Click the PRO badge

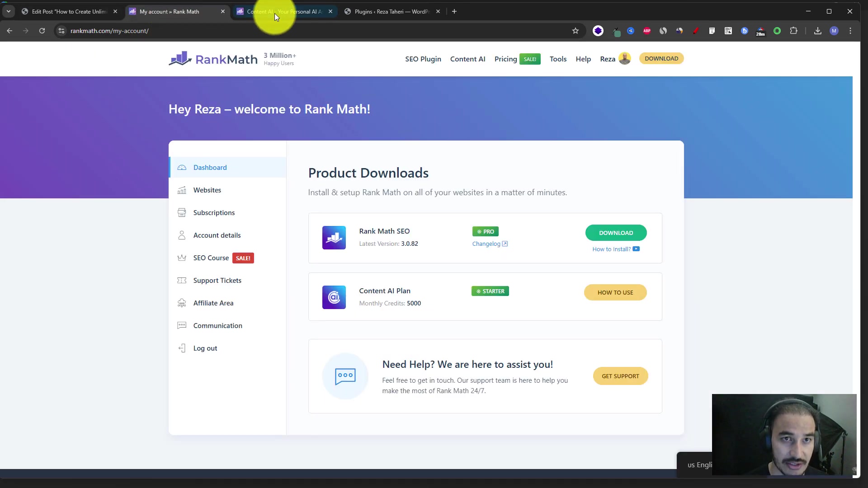click(x=485, y=231)
